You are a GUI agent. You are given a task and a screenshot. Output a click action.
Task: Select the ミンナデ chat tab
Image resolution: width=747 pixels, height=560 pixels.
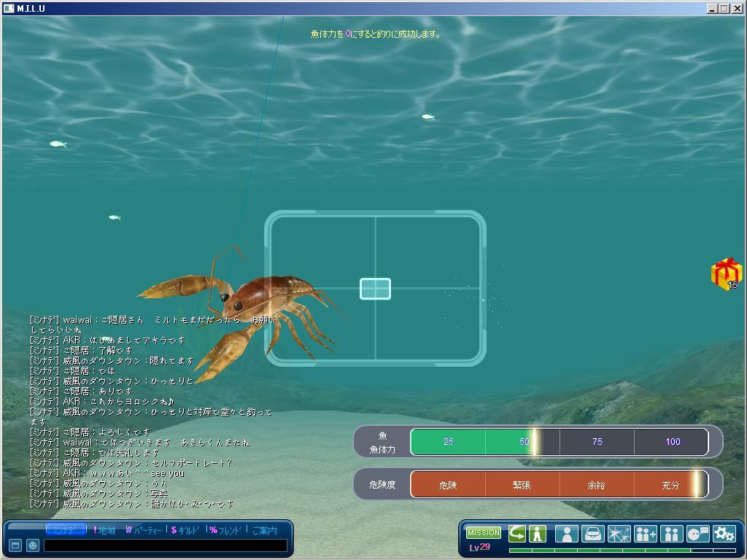click(65, 530)
